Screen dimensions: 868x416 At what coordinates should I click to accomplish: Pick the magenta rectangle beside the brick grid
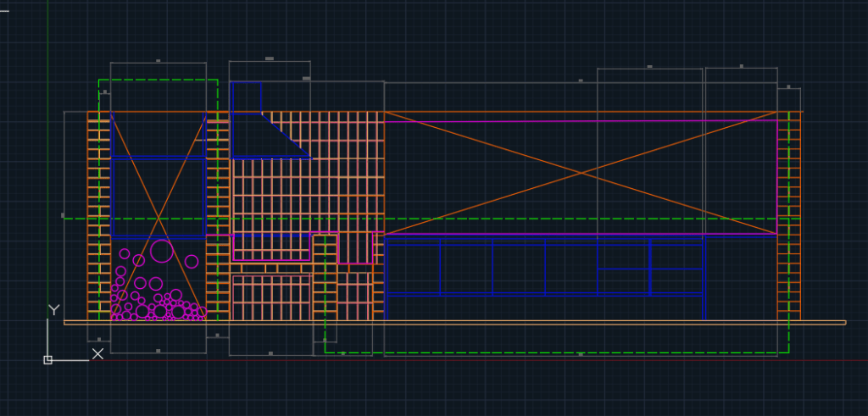point(356,247)
